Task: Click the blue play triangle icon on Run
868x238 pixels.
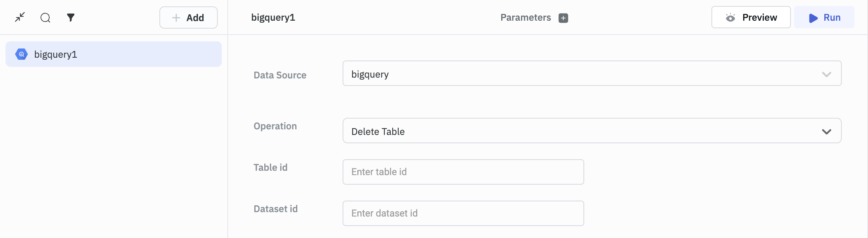Action: click(x=813, y=18)
